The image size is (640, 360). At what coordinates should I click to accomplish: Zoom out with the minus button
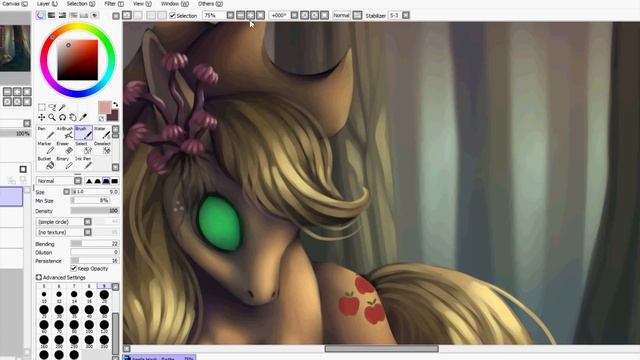[240, 15]
